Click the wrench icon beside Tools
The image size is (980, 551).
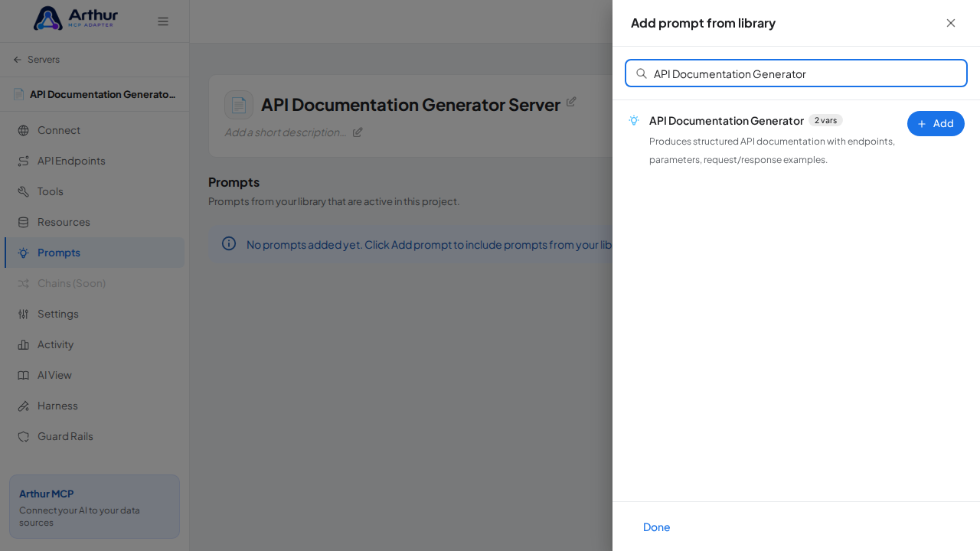tap(24, 191)
